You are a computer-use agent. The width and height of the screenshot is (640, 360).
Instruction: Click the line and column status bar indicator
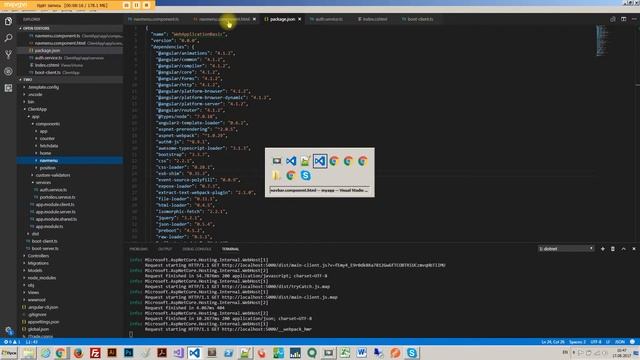553,342
